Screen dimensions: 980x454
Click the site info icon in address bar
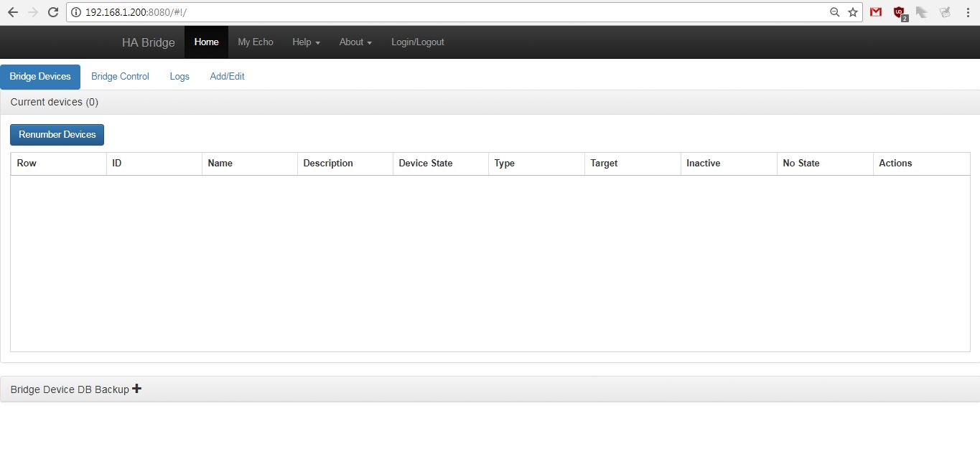pyautogui.click(x=76, y=12)
